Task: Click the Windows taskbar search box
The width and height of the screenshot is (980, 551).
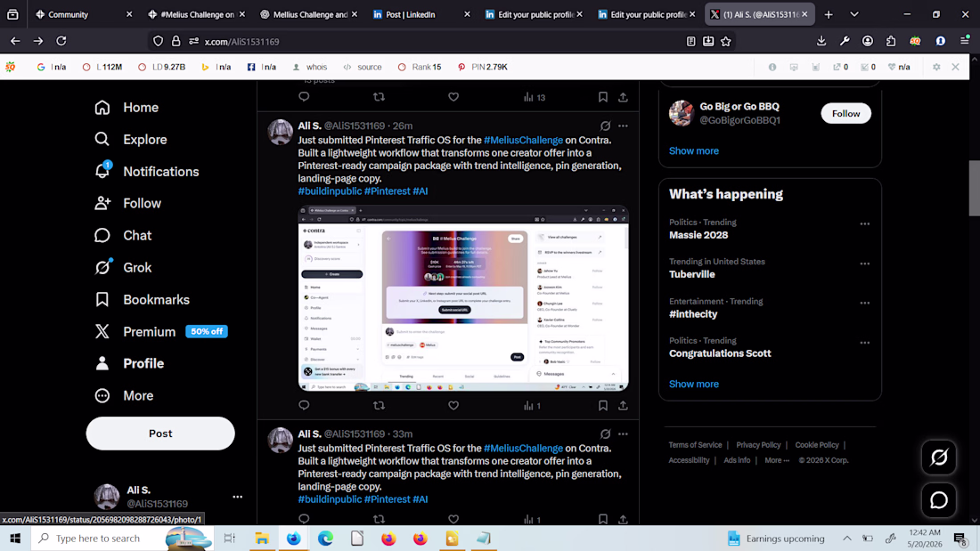Action: point(122,538)
